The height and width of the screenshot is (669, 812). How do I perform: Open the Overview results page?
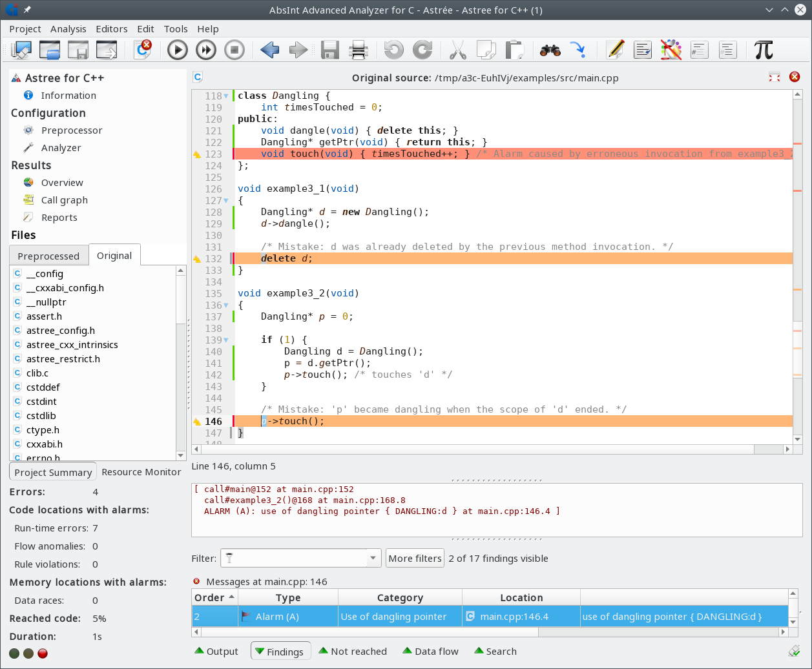(62, 183)
